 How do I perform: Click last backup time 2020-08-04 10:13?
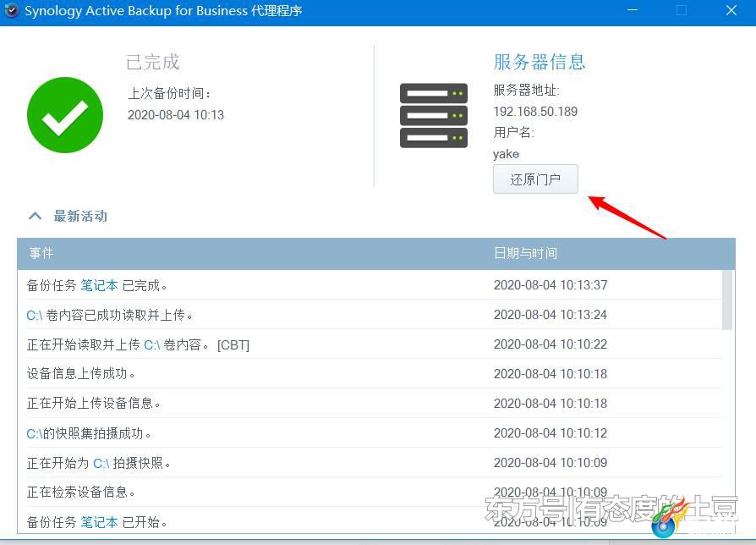[176, 115]
